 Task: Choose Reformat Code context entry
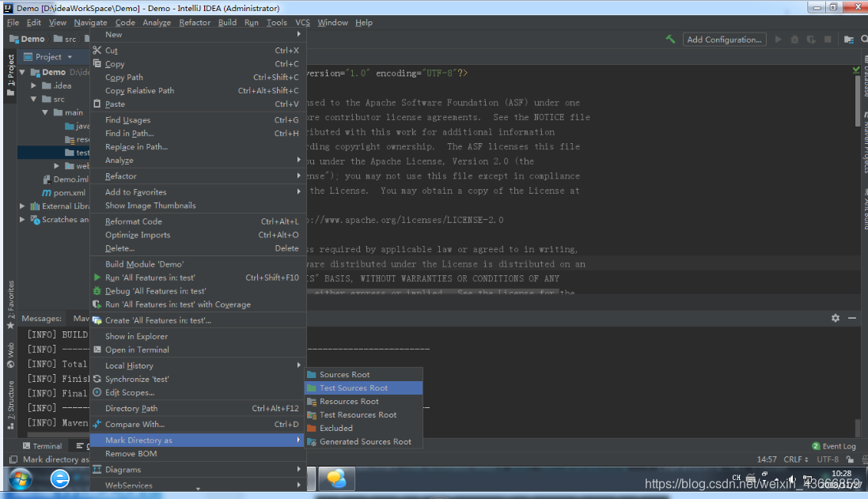coord(198,221)
